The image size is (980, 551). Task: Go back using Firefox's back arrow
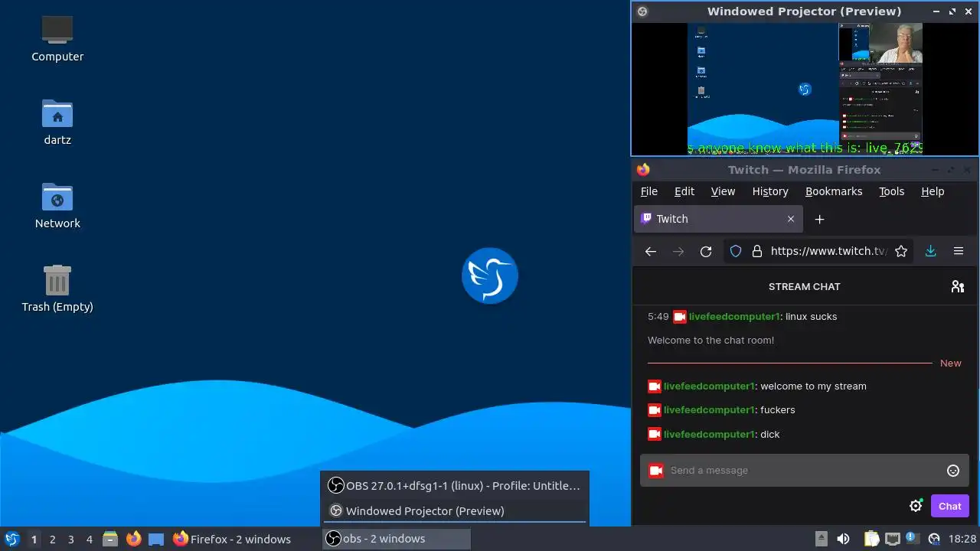pos(651,251)
